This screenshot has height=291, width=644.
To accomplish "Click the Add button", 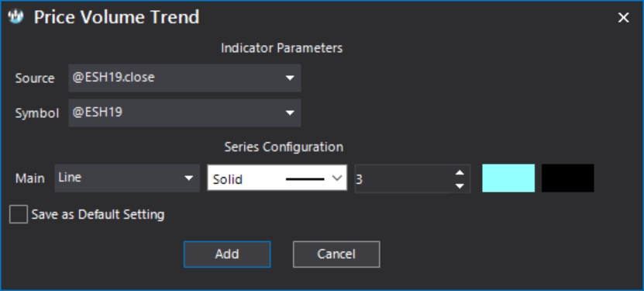I will tap(227, 254).
